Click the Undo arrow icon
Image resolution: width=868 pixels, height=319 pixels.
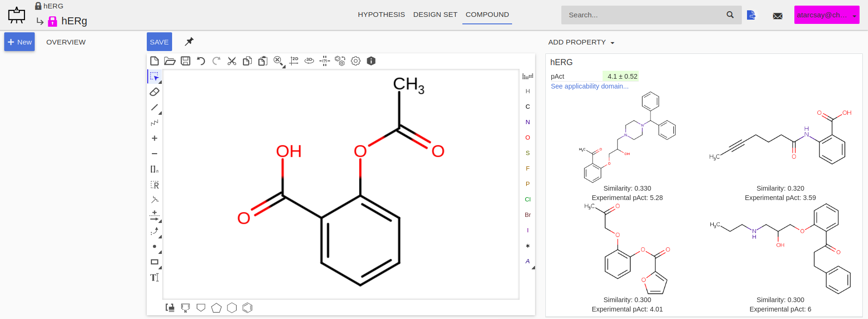coord(201,61)
